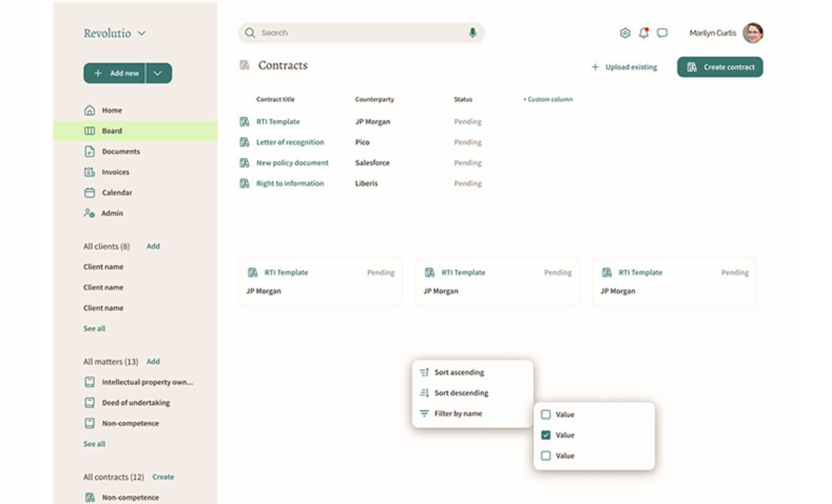Click Add next to All matters
This screenshot has width=832, height=504.
[153, 362]
